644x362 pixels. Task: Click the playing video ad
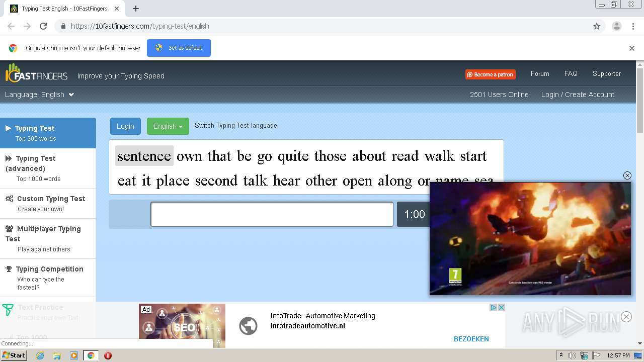pos(530,238)
